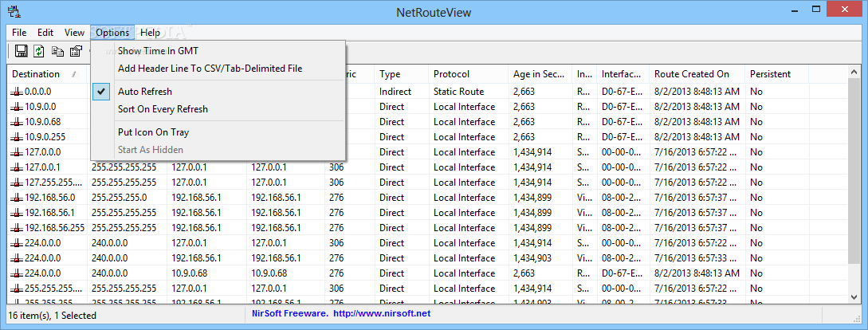Screen dimensions: 868x330
Task: Click the route icon beside 10.9.0.0
Action: pyautogui.click(x=18, y=107)
